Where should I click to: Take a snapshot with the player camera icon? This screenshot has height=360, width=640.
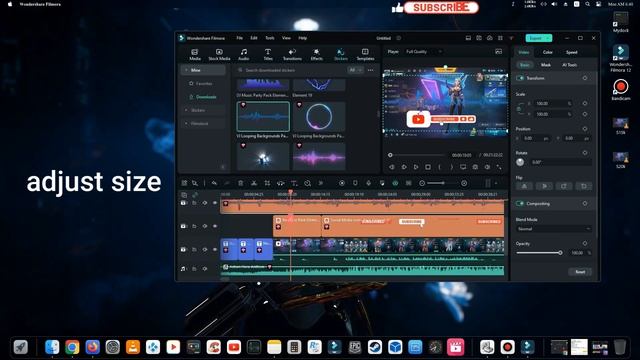click(475, 167)
